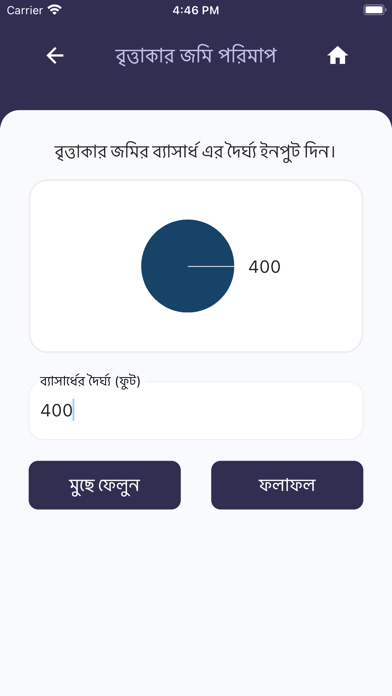Image resolution: width=392 pixels, height=696 pixels.
Task: Tap the Wi-Fi icon in status bar
Action: (55, 10)
